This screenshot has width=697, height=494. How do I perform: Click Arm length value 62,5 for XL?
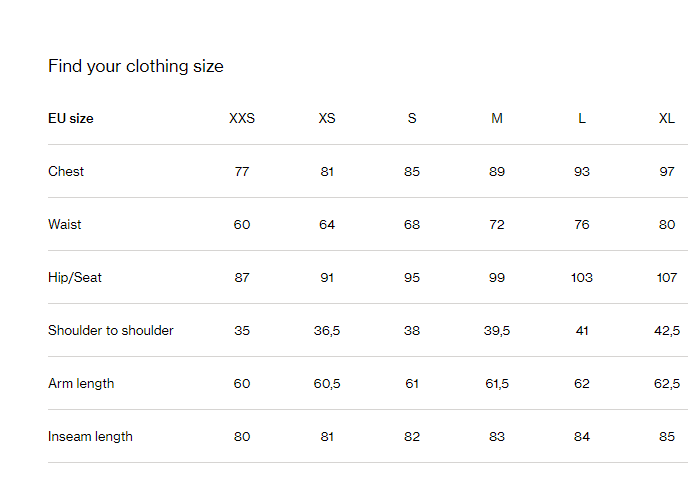tap(666, 384)
